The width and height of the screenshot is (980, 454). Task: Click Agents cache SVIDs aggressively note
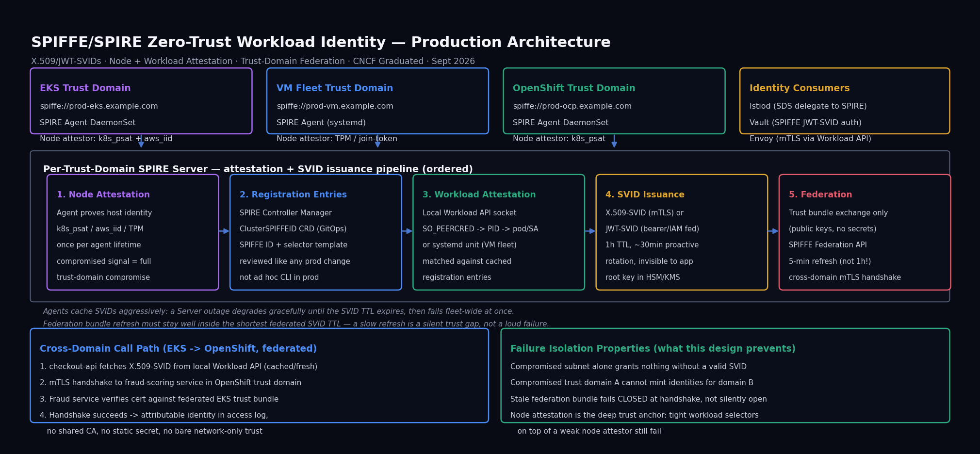pos(278,311)
